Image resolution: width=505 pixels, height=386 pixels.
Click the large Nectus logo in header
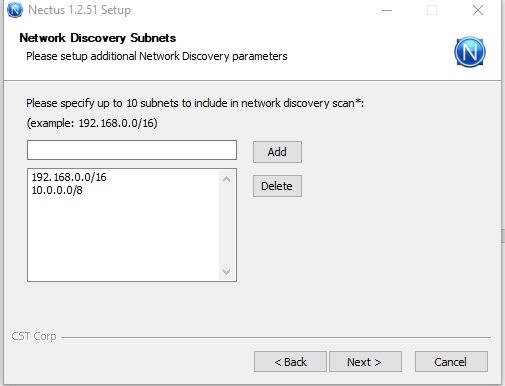tap(470, 52)
